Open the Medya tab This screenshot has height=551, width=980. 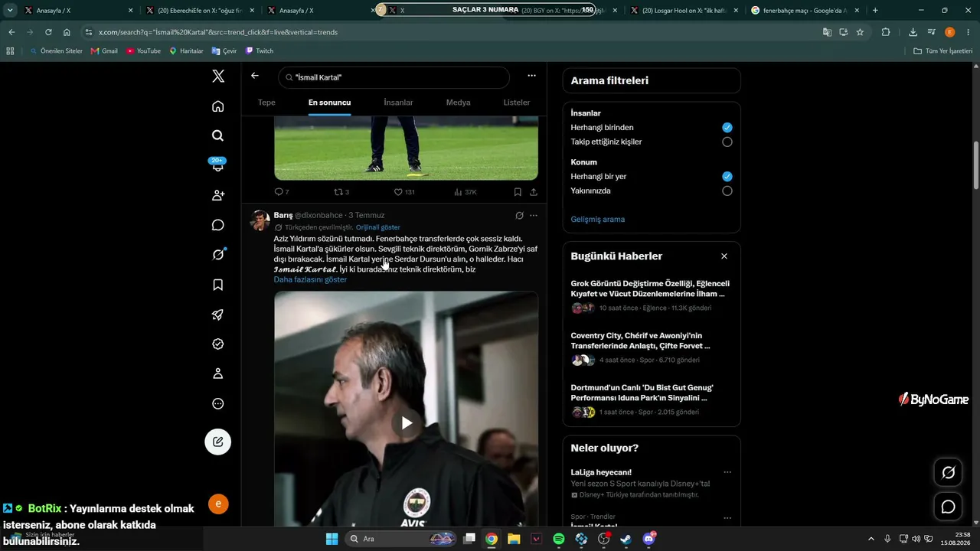pos(459,103)
